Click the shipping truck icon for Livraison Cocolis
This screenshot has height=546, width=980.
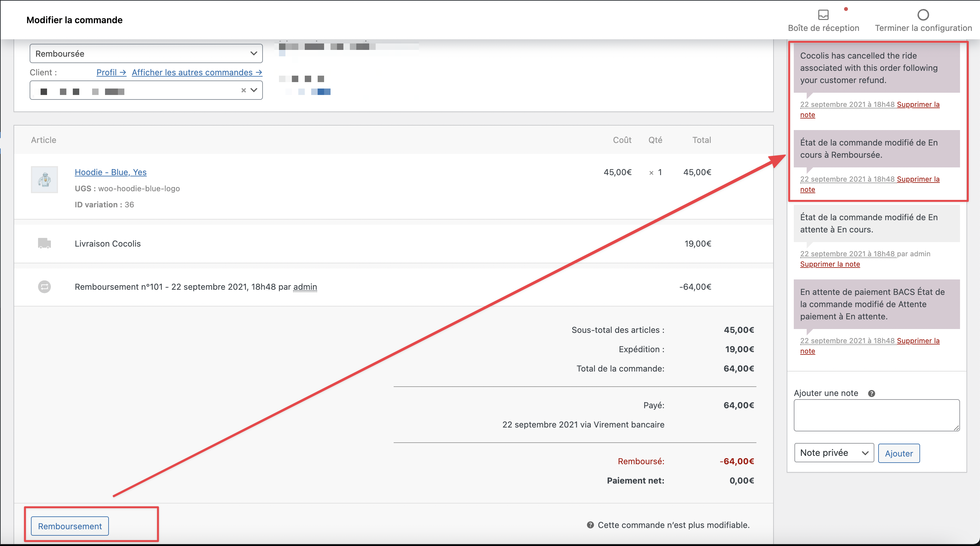click(44, 243)
